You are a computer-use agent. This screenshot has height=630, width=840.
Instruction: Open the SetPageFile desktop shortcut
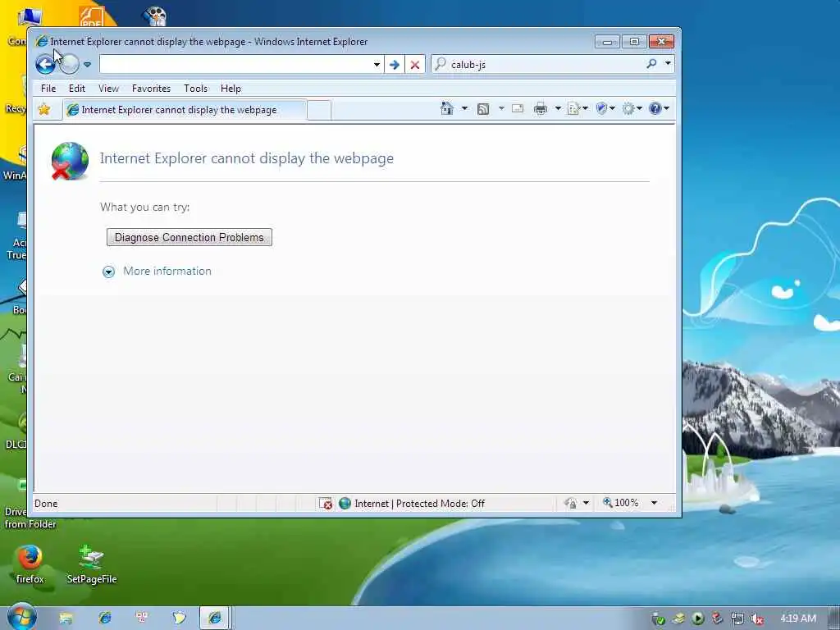coord(92,564)
